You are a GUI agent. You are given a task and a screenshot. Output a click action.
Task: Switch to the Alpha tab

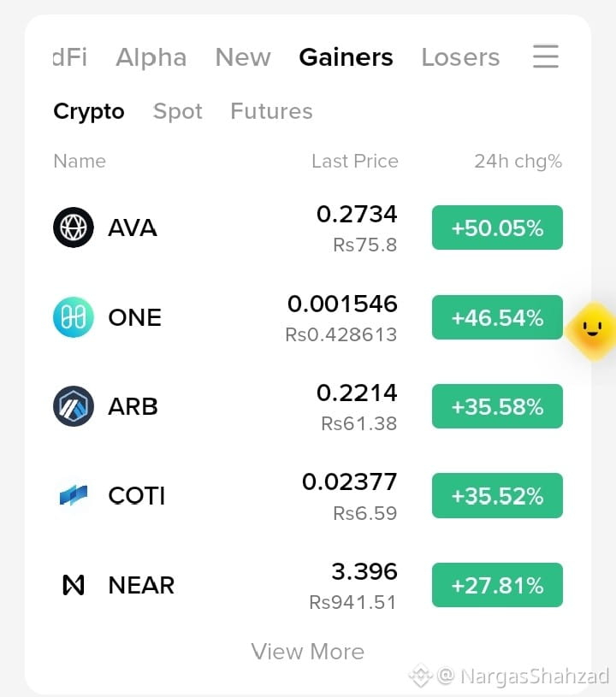(x=151, y=58)
